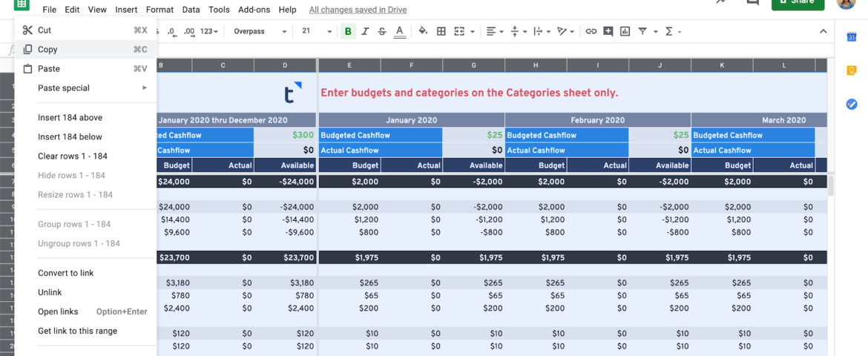
Task: Click the Google Sheets home logo
Action: coord(22,4)
